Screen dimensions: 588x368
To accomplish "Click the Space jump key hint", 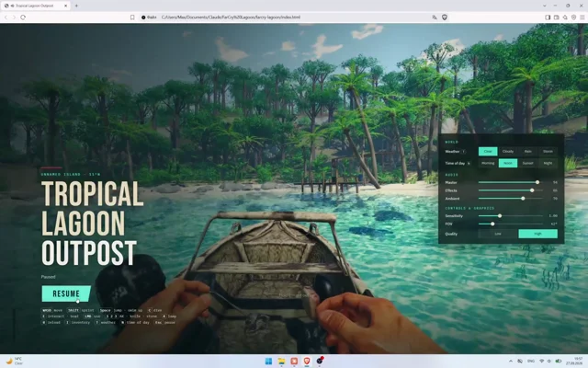I will tap(120, 310).
